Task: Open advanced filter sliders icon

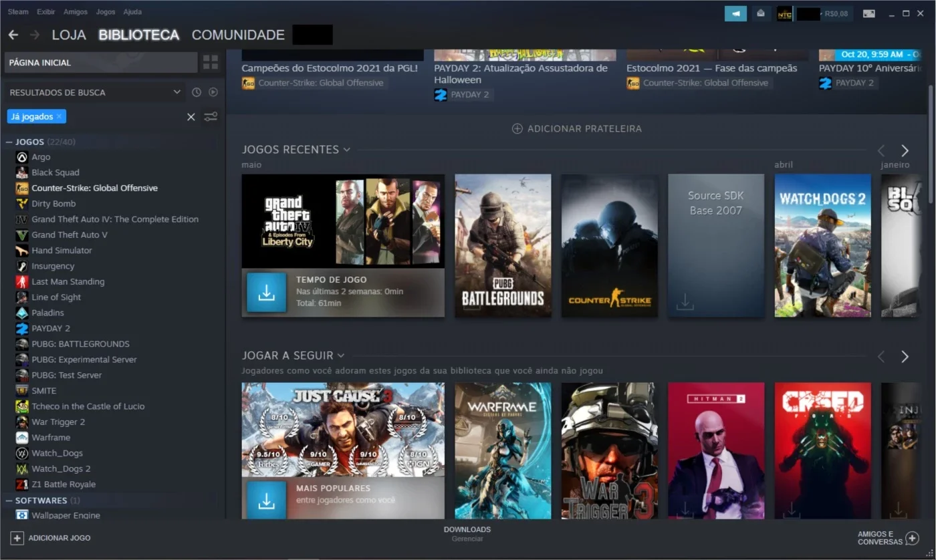Action: point(211,117)
